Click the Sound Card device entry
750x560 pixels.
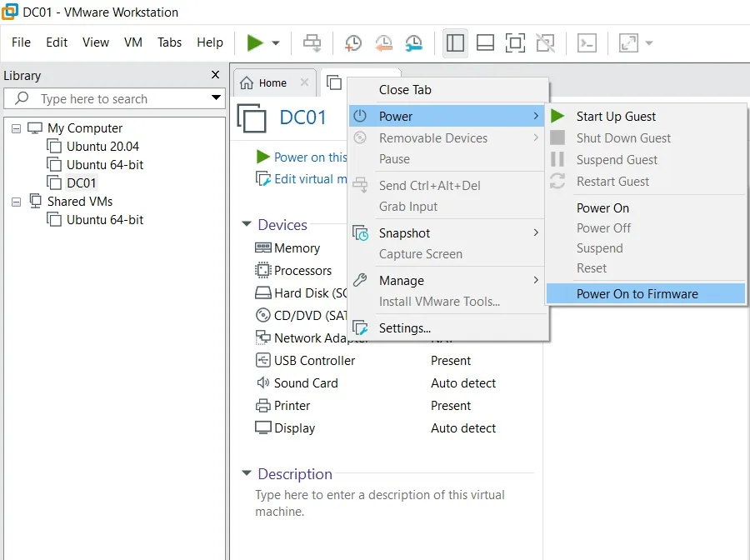point(306,383)
